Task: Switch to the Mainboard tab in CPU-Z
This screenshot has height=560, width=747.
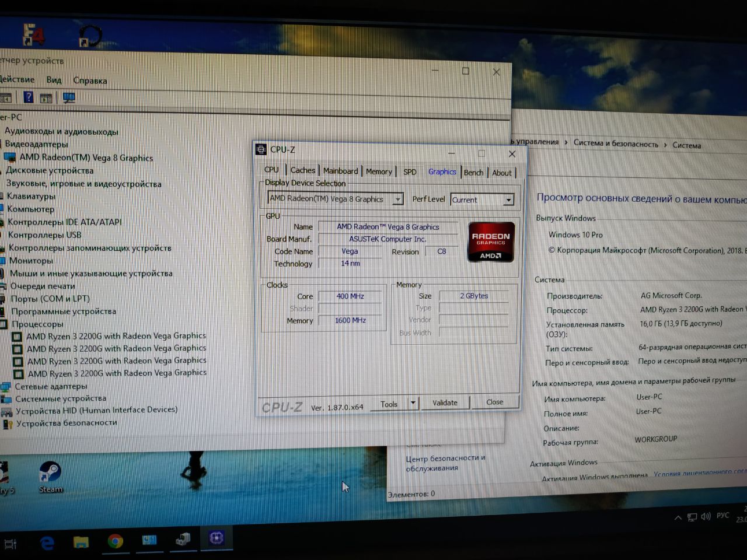Action: pos(340,171)
